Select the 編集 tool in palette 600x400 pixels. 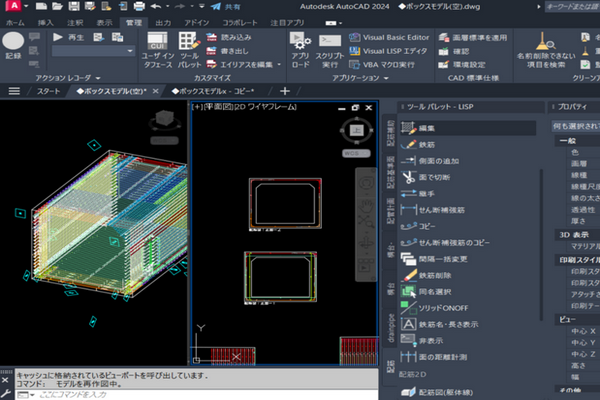pos(468,128)
